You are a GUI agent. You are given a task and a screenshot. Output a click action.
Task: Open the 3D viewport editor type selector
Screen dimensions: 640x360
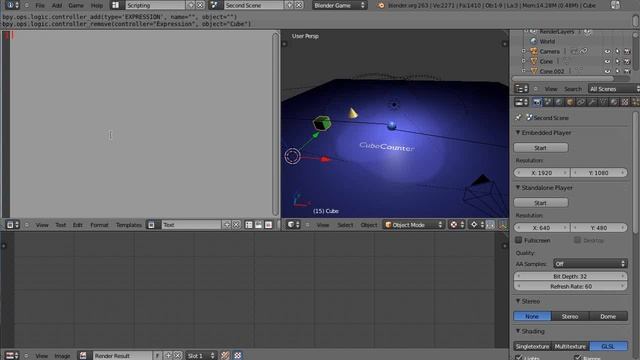click(293, 225)
